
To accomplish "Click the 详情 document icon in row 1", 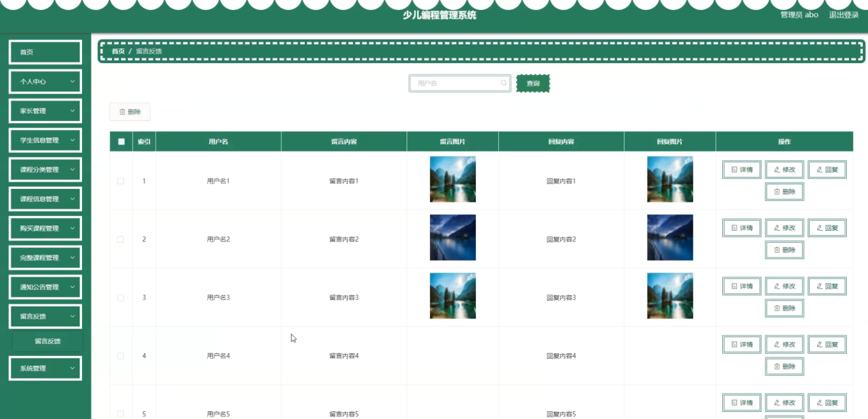I will (734, 169).
